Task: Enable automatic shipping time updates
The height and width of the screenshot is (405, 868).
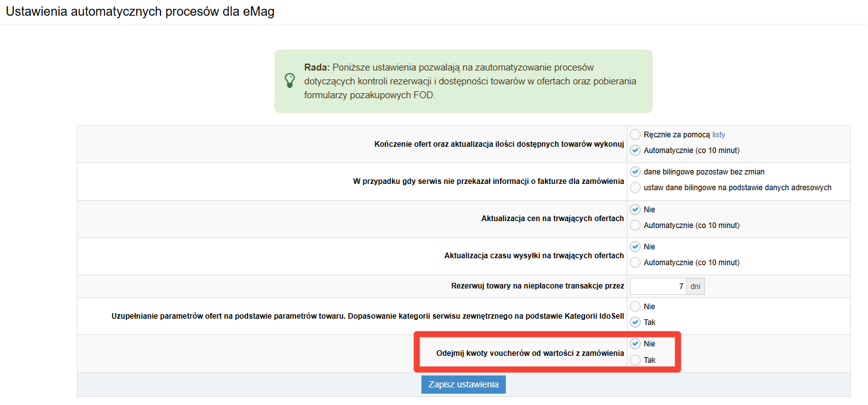Action: point(635,263)
